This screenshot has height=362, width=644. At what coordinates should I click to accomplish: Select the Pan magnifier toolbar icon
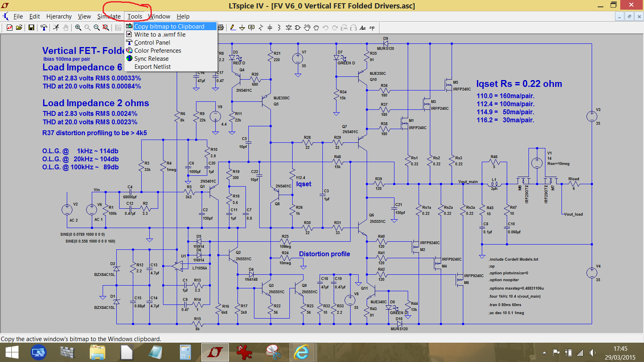point(87,27)
